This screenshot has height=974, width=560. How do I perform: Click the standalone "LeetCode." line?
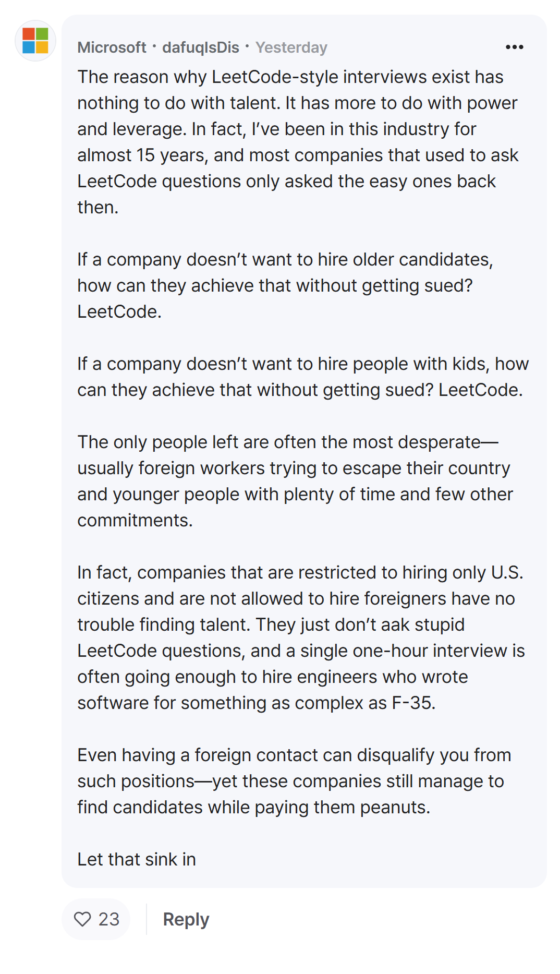click(119, 311)
